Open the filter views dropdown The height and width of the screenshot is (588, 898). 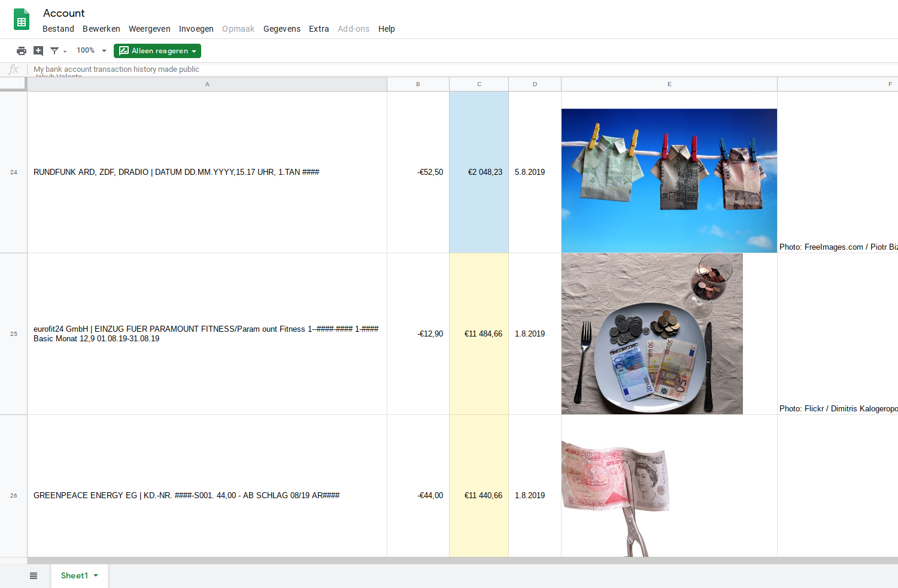click(x=58, y=51)
